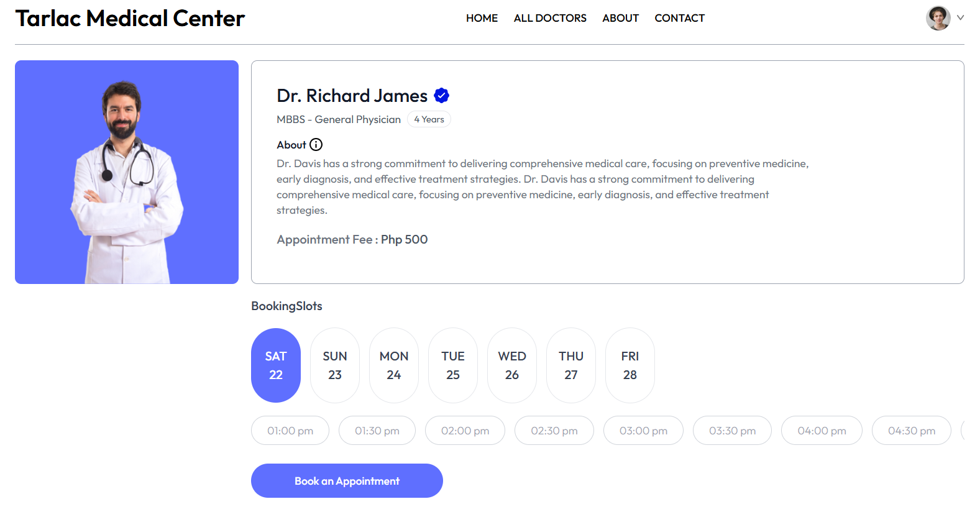Choose the SUN 23 date slot
Image resolution: width=980 pixels, height=522 pixels.
pos(335,365)
